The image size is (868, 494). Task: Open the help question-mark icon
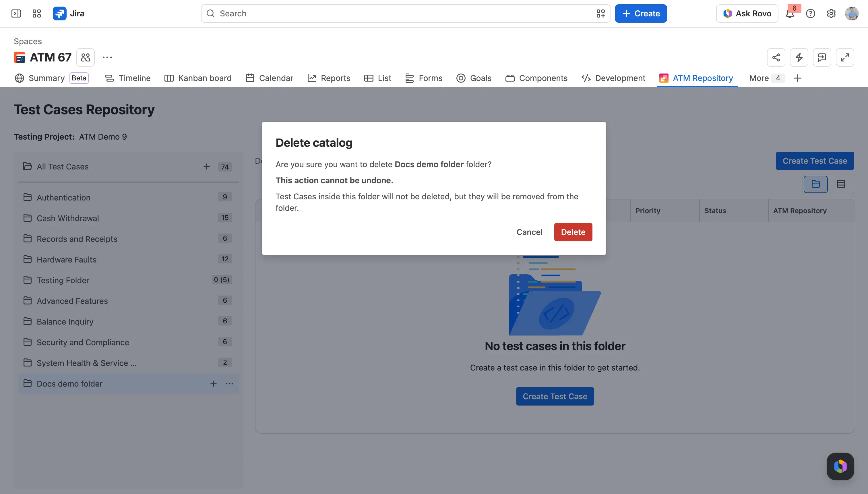(811, 13)
